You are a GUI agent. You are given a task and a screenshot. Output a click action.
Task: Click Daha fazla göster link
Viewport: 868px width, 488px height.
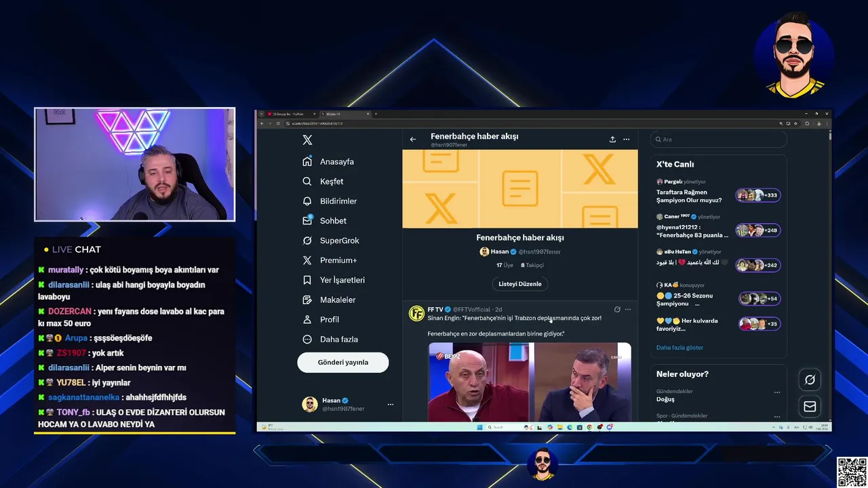[x=679, y=348]
